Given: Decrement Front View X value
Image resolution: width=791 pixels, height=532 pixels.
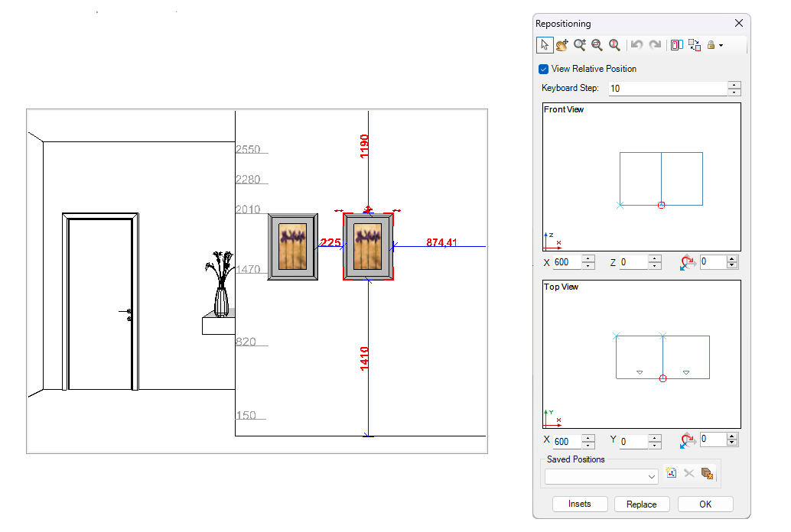Looking at the screenshot, I should (x=588, y=266).
